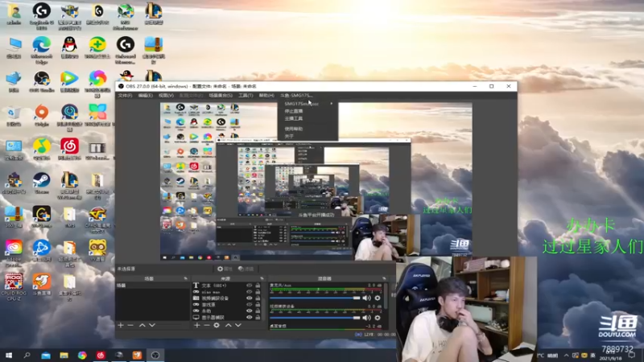Open QQ penguin desktop shortcut
Screen dimensions: 644x362
click(69, 48)
